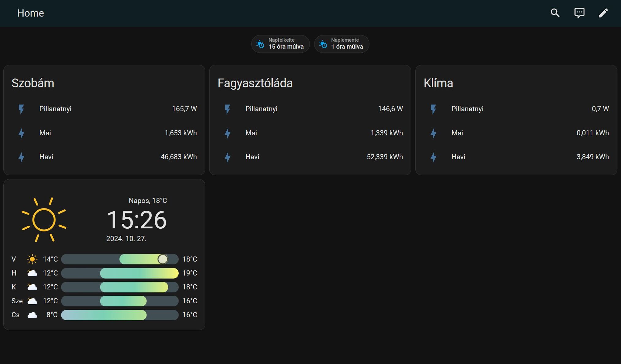621x364 pixels.
Task: Open Klíma Mai 0,011 kWh entry
Action: (516, 133)
